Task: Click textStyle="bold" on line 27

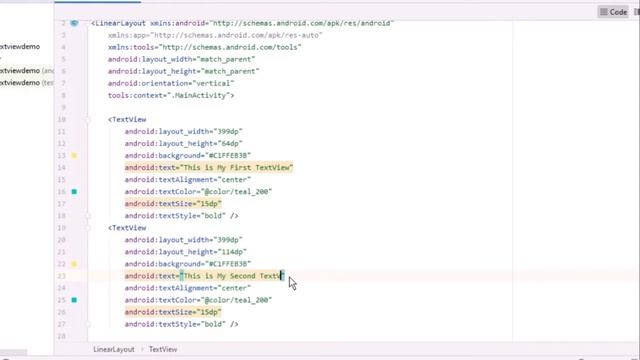Action: pyautogui.click(x=182, y=324)
